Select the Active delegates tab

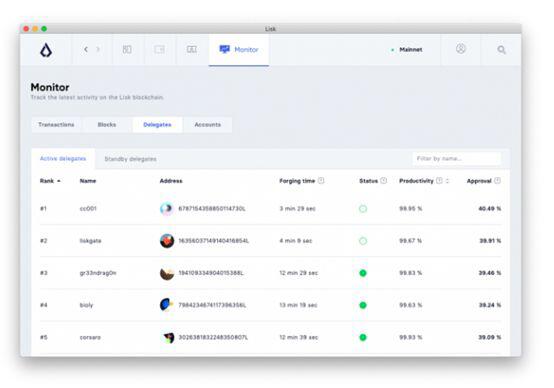coord(63,159)
